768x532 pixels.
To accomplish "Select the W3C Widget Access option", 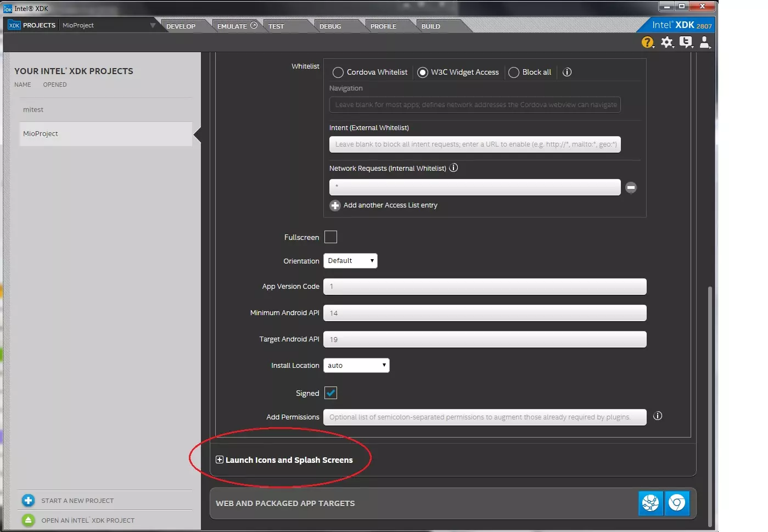I will pyautogui.click(x=423, y=72).
